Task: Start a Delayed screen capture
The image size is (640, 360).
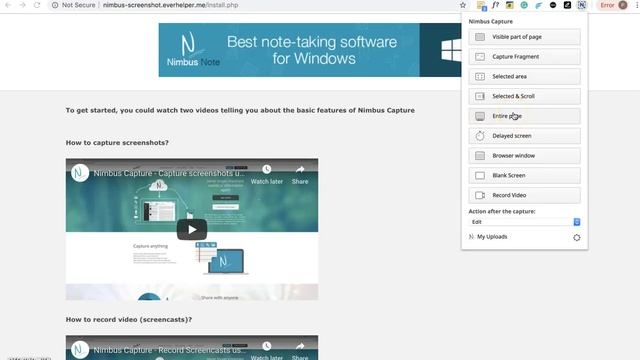Action: point(524,136)
